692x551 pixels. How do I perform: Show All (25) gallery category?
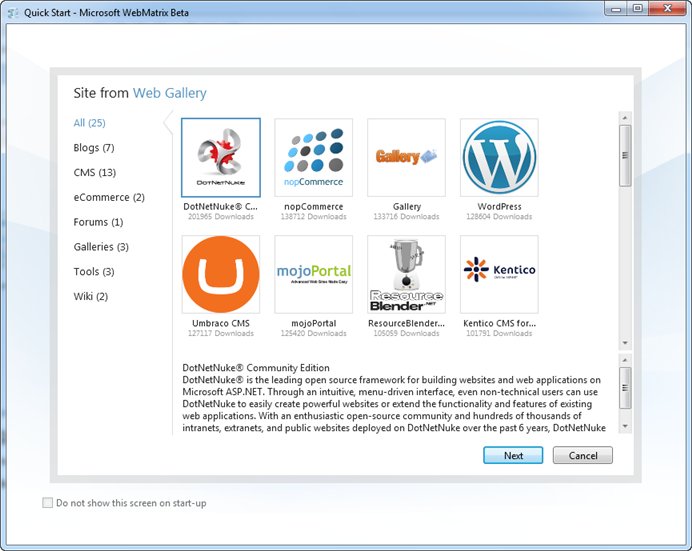[90, 123]
